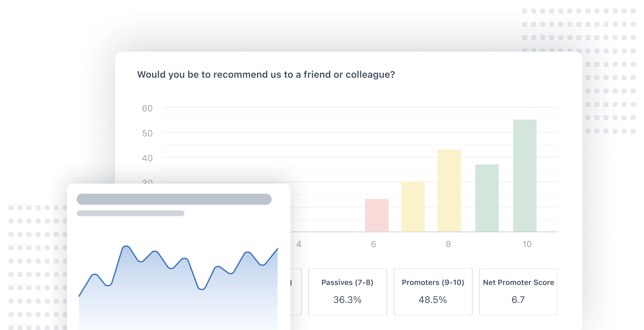Select the Passives (7-8) stat card
Screen dimensions: 644x330
coord(348,292)
